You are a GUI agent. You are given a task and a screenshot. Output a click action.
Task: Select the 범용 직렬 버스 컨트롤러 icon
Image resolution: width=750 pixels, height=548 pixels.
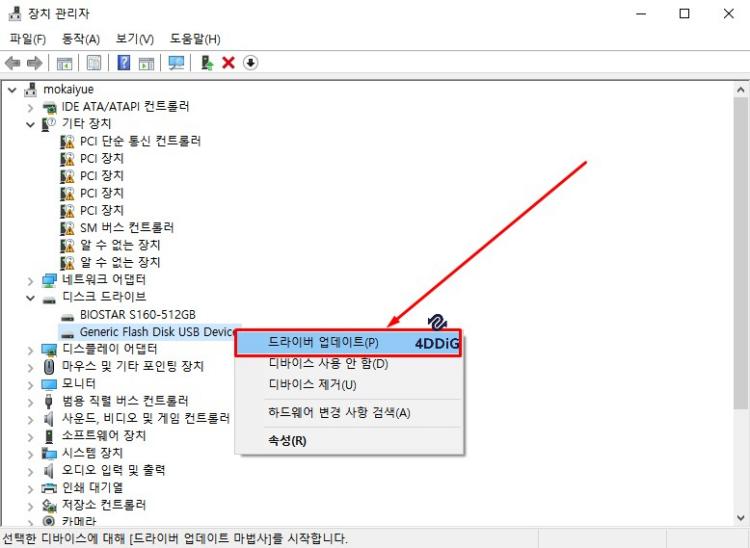(x=48, y=401)
